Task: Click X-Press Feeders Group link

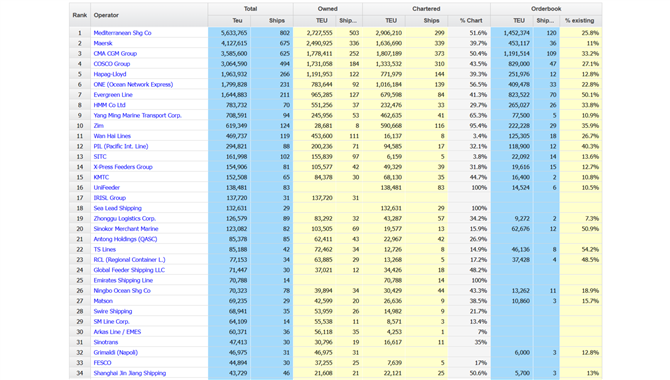Action: click(x=123, y=167)
